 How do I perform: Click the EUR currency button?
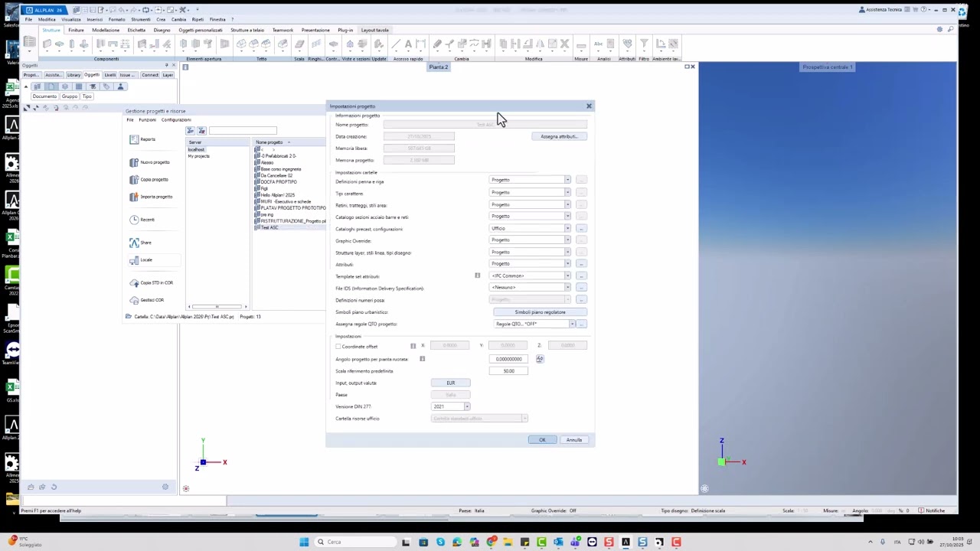click(x=450, y=383)
